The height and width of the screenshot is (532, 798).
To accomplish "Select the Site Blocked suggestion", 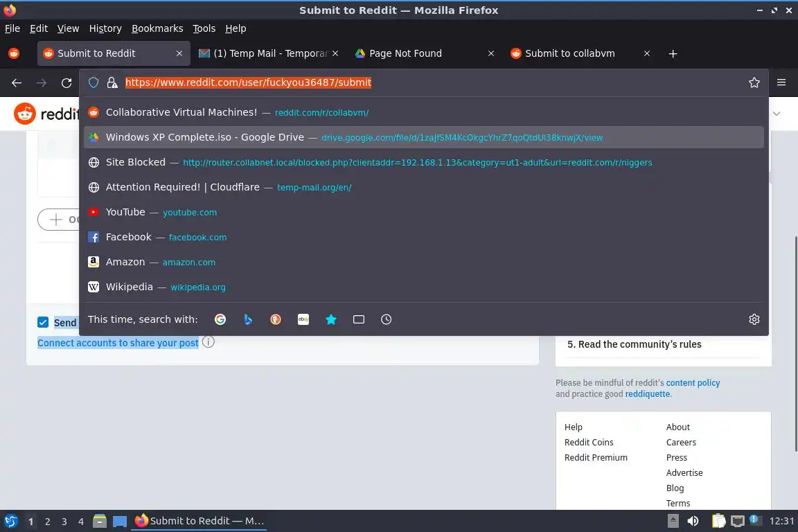I will tap(423, 162).
